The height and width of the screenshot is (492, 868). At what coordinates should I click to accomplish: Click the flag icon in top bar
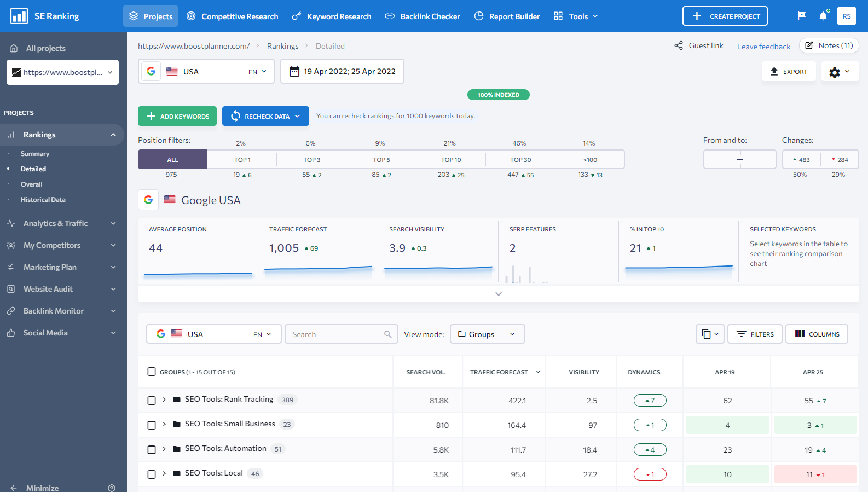click(x=801, y=16)
